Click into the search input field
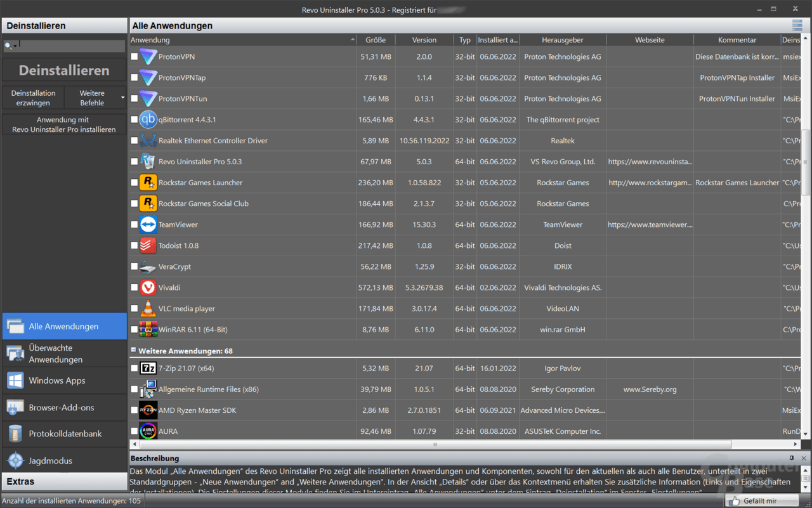 pos(71,46)
